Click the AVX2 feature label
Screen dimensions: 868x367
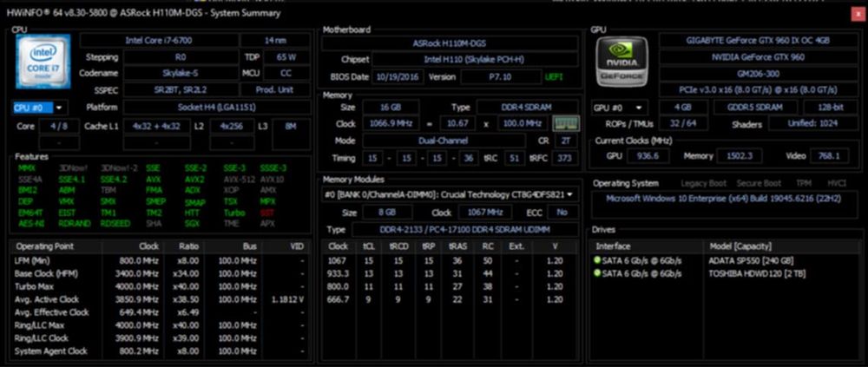pos(194,180)
